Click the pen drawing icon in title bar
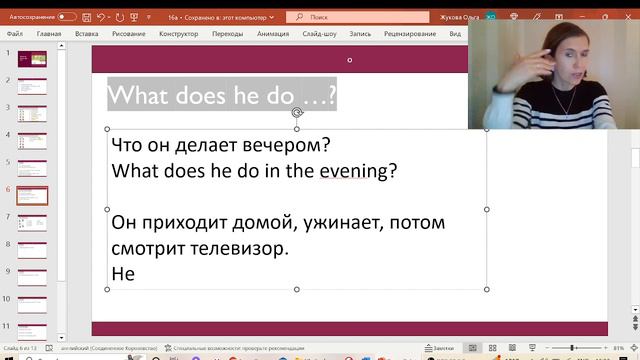 pyautogui.click(x=537, y=17)
